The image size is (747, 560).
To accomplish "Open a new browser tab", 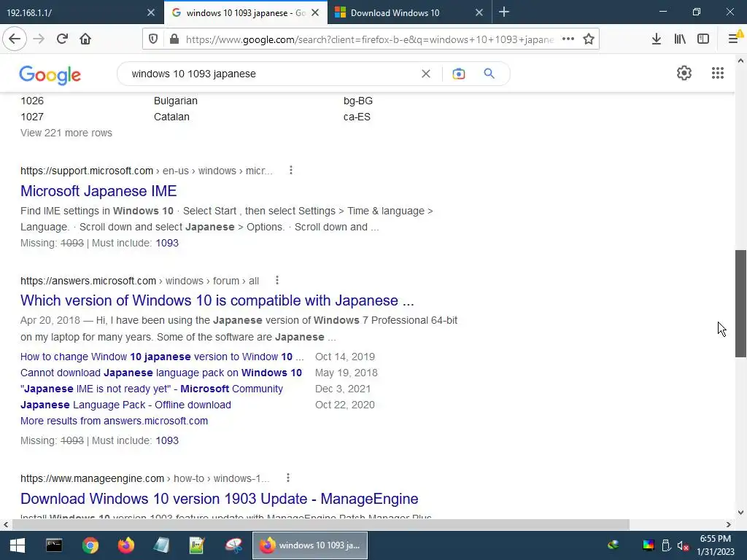I will tap(504, 12).
